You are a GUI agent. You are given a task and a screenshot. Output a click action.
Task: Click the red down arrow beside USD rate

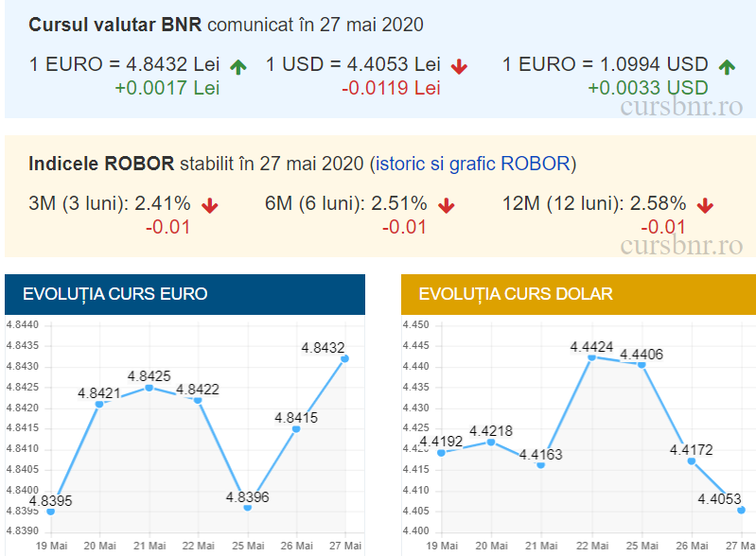tap(460, 66)
